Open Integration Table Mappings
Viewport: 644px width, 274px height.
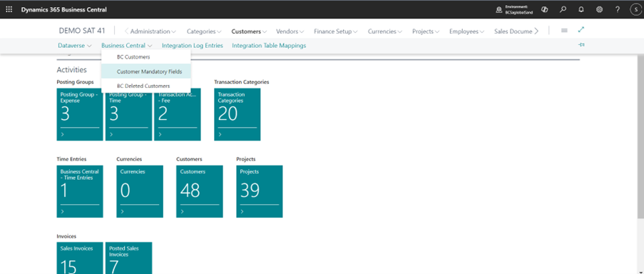[269, 46]
